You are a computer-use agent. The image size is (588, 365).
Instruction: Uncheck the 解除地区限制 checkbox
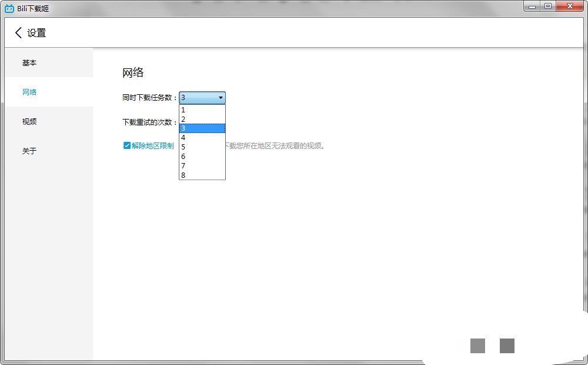(x=127, y=145)
